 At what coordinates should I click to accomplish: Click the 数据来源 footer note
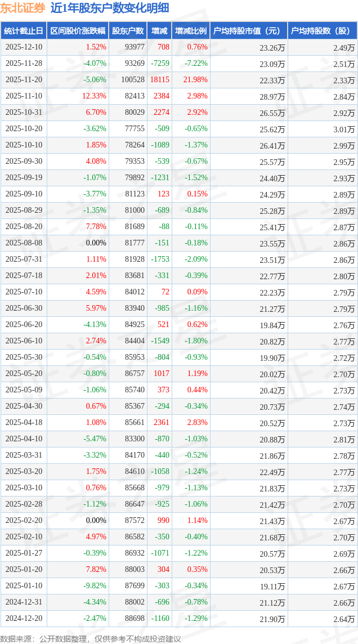(x=90, y=638)
